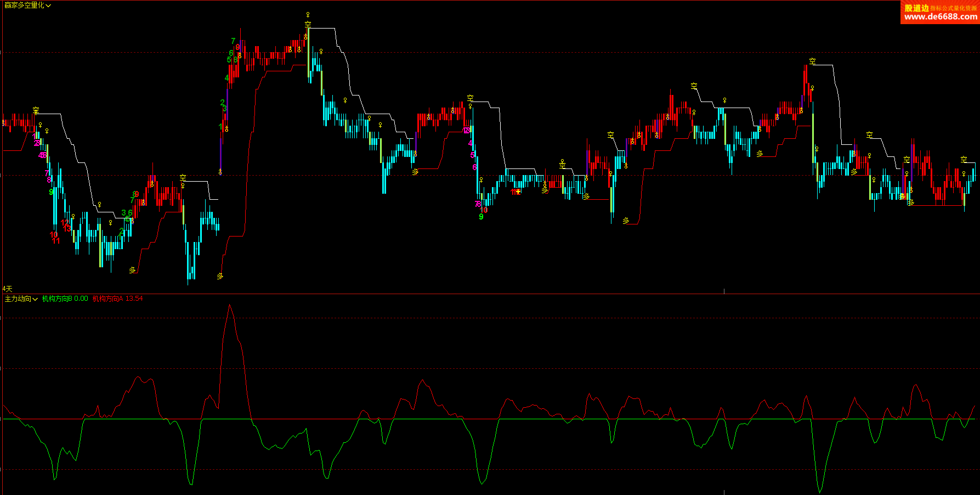980x495 pixels.
Task: Click the 机构方向B 0.00 legend label
Action: 65,299
